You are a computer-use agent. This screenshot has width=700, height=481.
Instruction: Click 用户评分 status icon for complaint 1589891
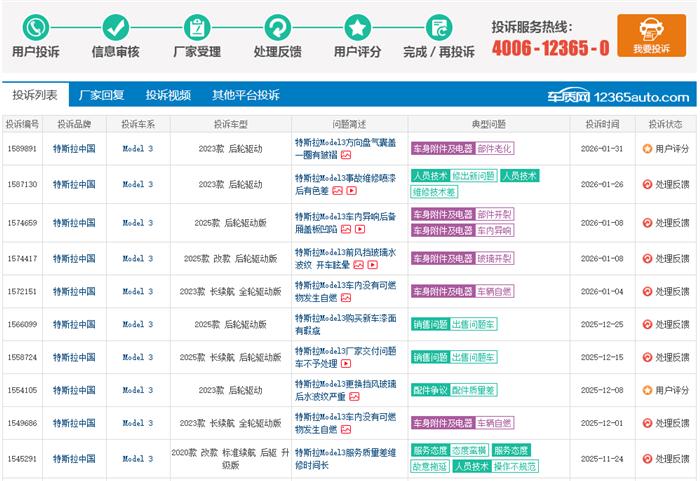(647, 149)
